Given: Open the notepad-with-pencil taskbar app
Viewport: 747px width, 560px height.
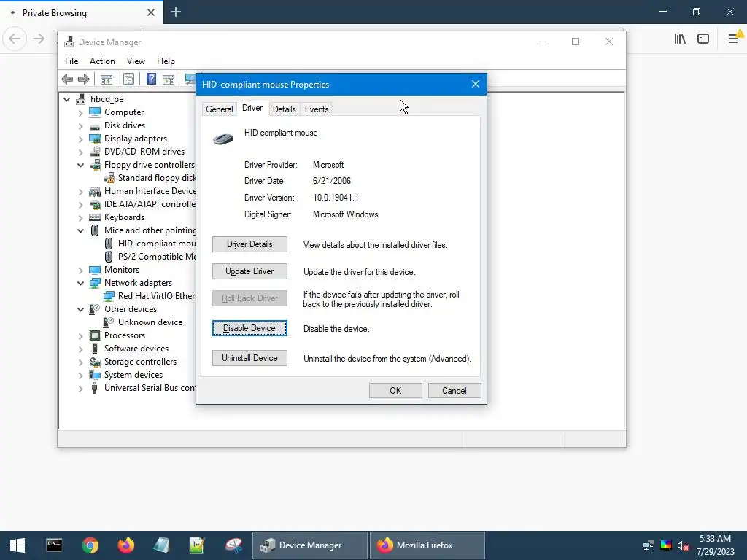Looking at the screenshot, I should pos(197,545).
